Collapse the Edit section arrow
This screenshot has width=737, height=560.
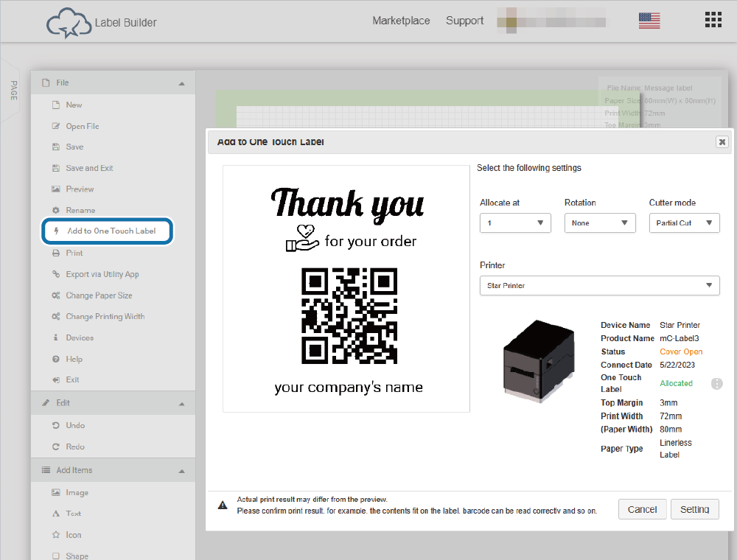pos(182,404)
